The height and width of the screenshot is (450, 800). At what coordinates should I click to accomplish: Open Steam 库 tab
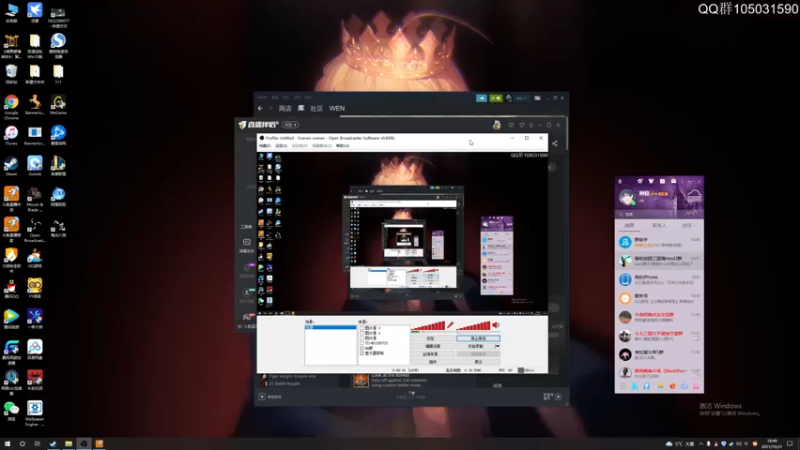pyautogui.click(x=301, y=108)
